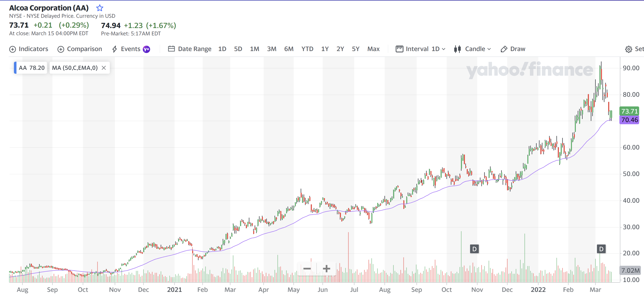This screenshot has width=644, height=300.
Task: Click the Date Range calendar icon
Action: pyautogui.click(x=171, y=49)
